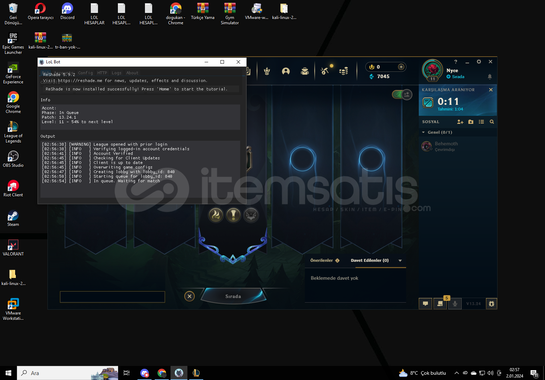Click the add folder icon in Sosyal
545x380 pixels.
tap(471, 122)
